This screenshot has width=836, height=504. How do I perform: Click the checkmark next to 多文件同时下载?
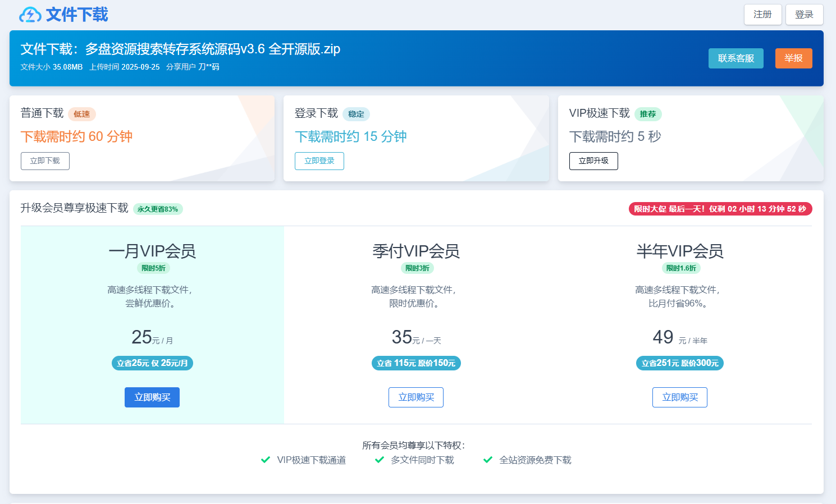(x=380, y=460)
